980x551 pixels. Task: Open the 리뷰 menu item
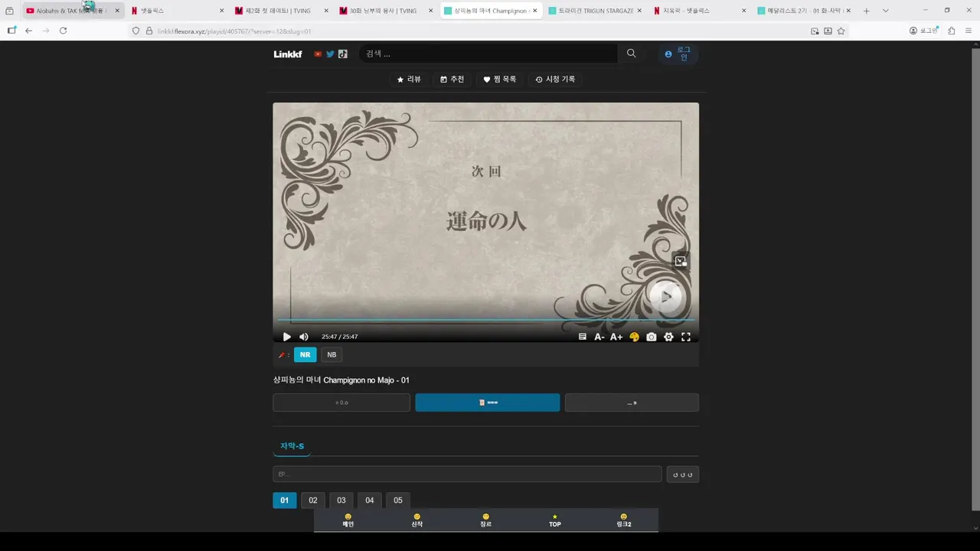409,80
